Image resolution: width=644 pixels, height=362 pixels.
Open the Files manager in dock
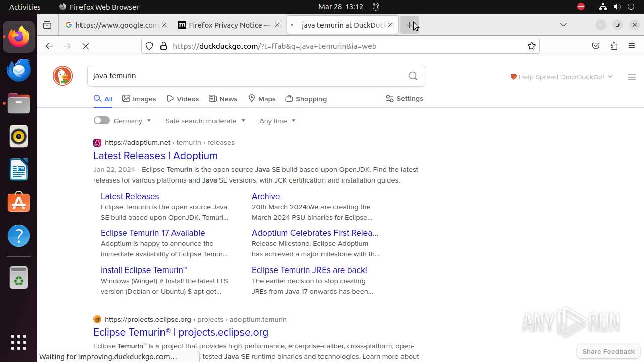click(19, 103)
